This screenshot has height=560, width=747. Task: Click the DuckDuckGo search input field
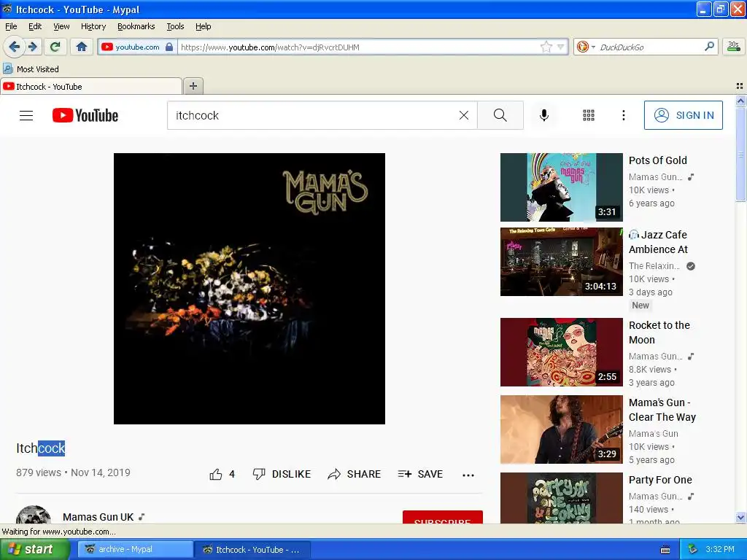point(650,47)
